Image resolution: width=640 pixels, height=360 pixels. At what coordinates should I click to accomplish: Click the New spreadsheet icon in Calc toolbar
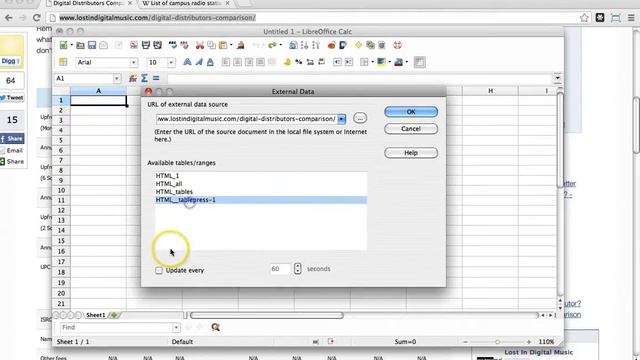(x=63, y=45)
